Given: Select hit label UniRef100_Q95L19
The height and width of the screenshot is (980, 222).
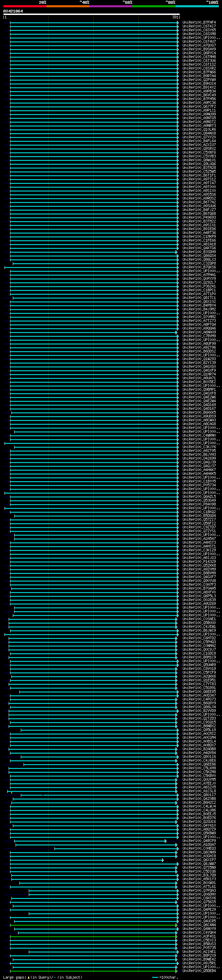Looking at the screenshot, I should [x=199, y=730].
